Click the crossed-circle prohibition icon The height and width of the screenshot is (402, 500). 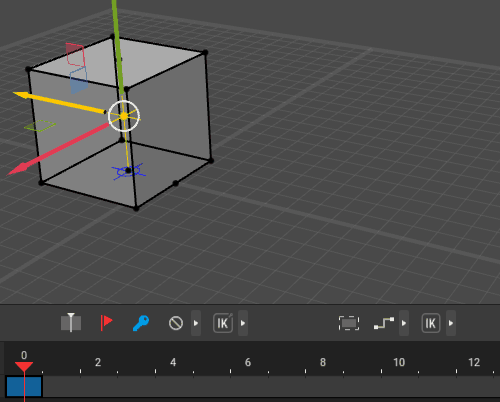(176, 323)
